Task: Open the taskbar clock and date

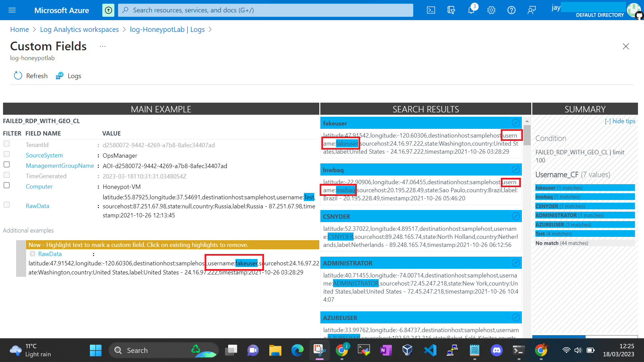Action: (x=619, y=350)
